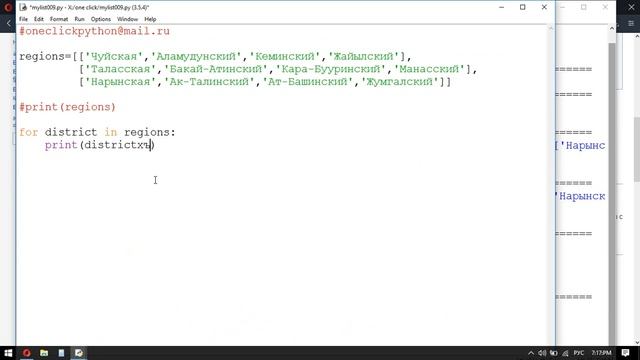
Task: Place cursor on 'Аламудунский' string
Action: tap(196, 56)
